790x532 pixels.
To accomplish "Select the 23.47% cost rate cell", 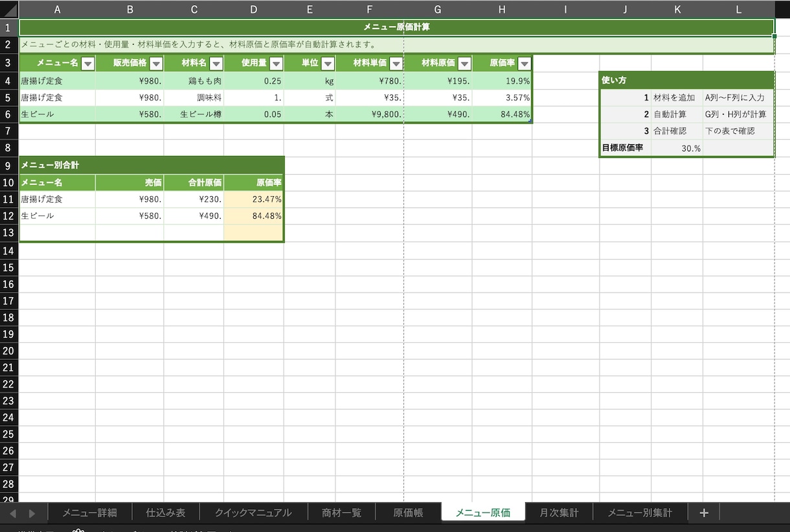I will 254,199.
